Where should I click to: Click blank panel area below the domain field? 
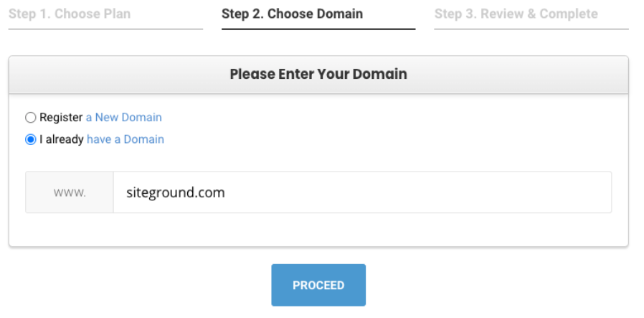coord(318,230)
